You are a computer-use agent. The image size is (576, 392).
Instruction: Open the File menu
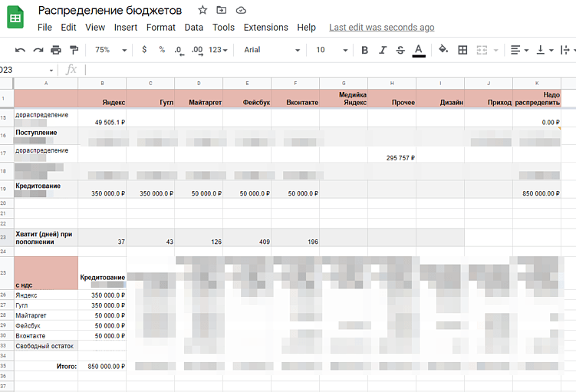(44, 28)
